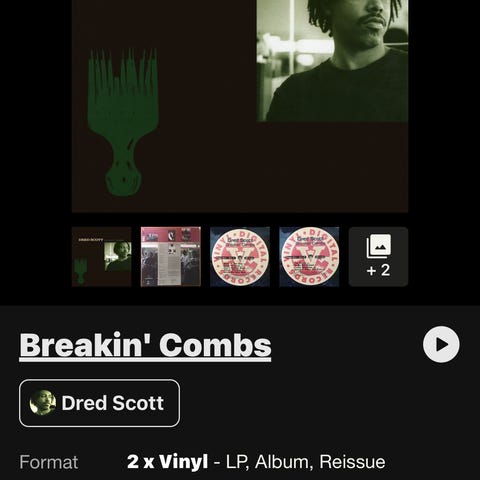Show the + 2 additional images
This screenshot has width=480, height=480.
click(x=378, y=257)
